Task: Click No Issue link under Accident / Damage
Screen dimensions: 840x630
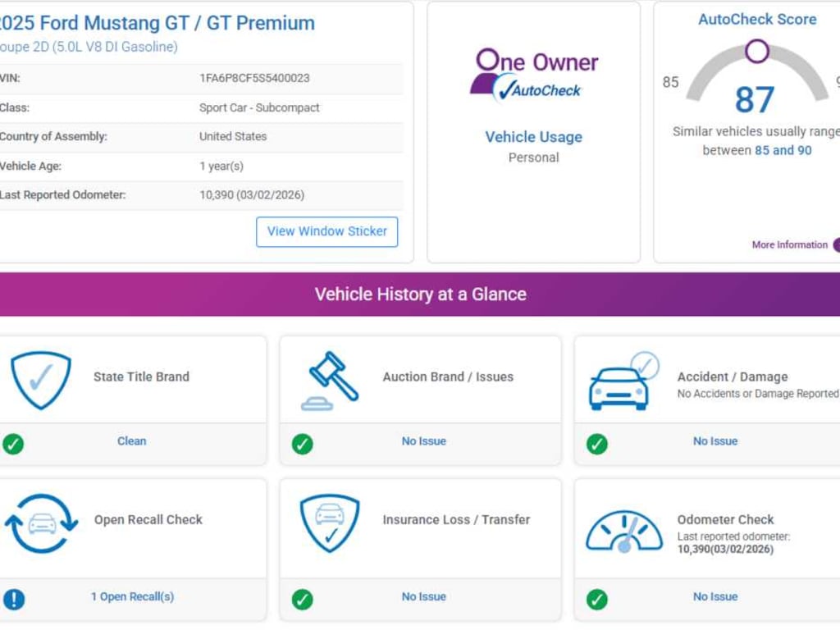Action: pos(714,441)
